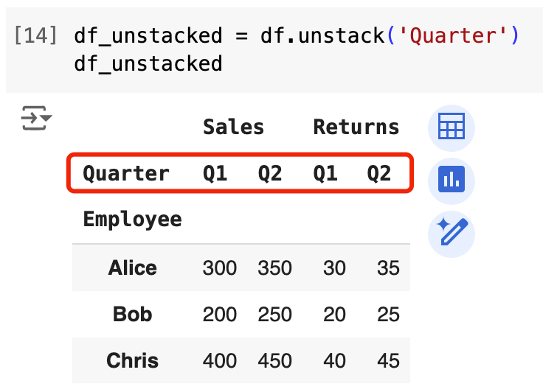
Task: Click the convert to interactive table icon
Action: (451, 127)
